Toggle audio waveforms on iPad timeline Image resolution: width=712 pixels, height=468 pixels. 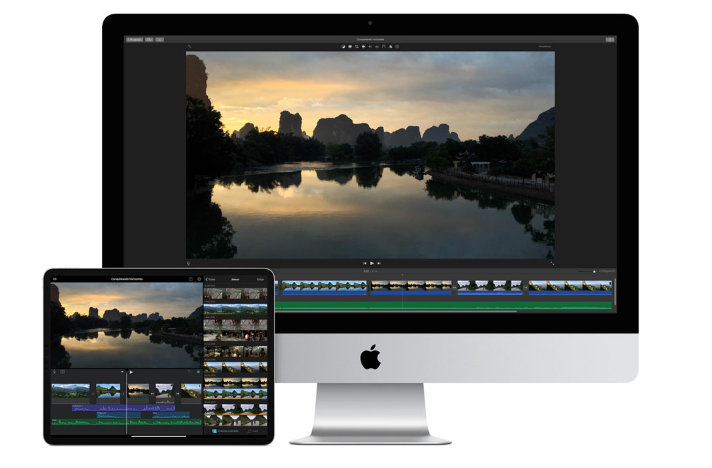(x=63, y=372)
